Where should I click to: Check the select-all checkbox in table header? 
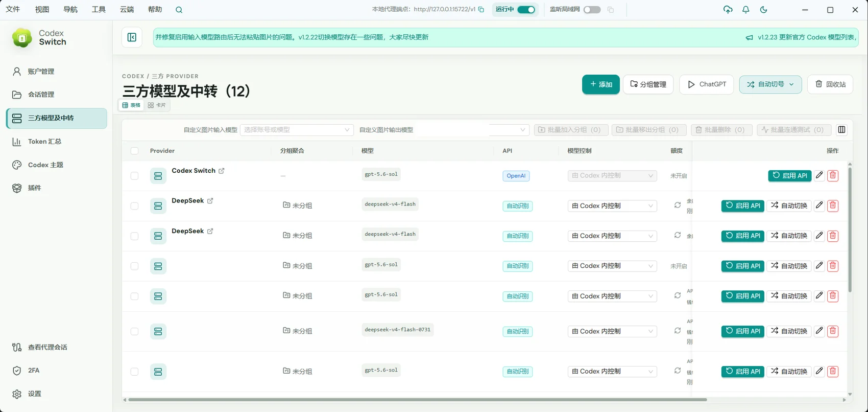pos(135,151)
